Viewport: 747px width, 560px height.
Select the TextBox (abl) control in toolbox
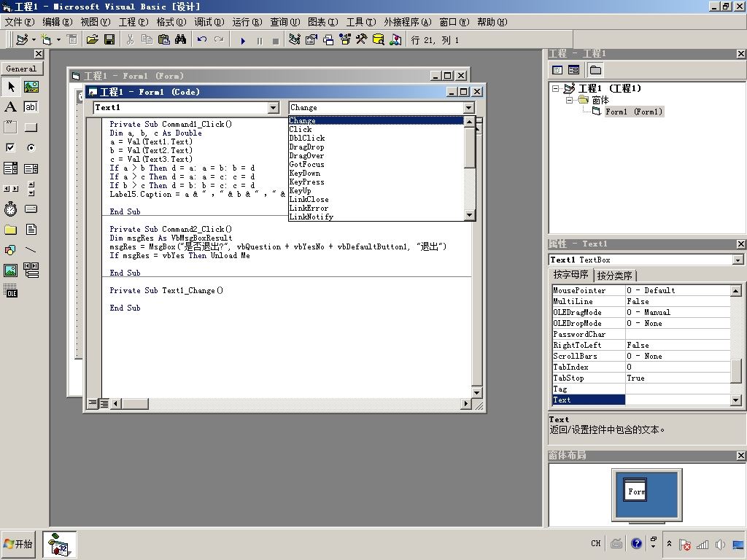(x=31, y=107)
